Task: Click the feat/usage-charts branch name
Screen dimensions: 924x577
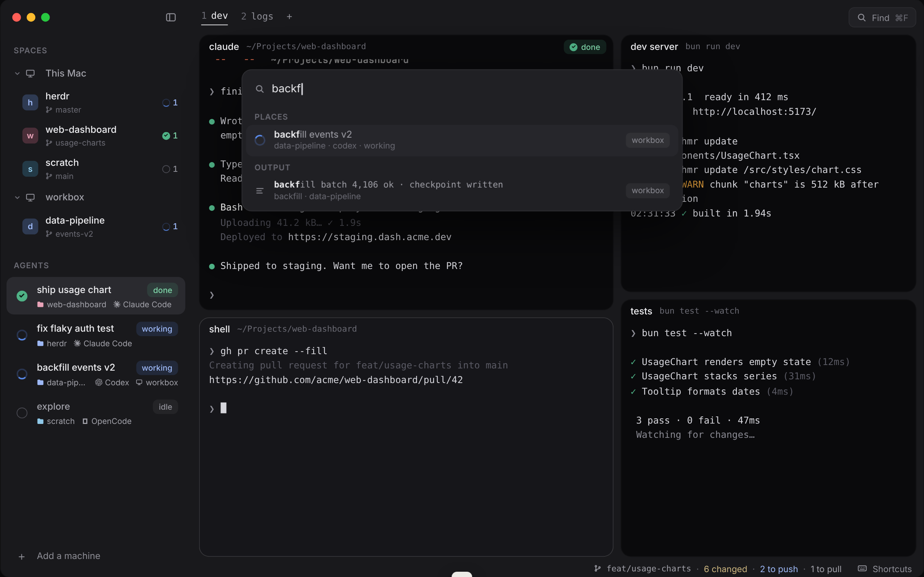Action: tap(649, 569)
